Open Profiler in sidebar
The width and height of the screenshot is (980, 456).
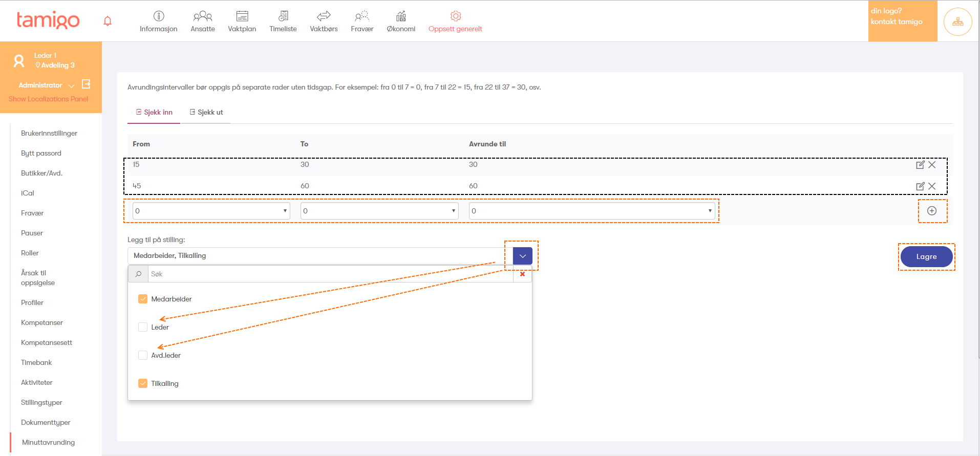click(32, 302)
